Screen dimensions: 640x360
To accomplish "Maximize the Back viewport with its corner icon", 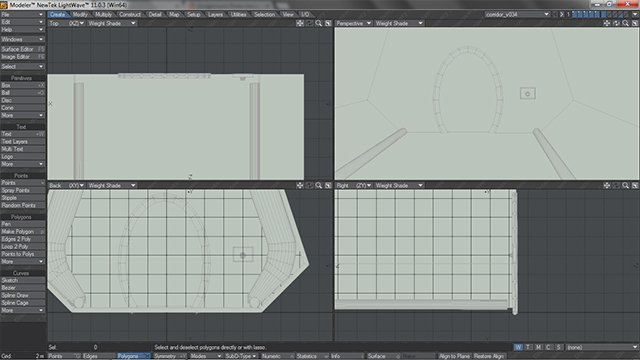I will click(328, 185).
